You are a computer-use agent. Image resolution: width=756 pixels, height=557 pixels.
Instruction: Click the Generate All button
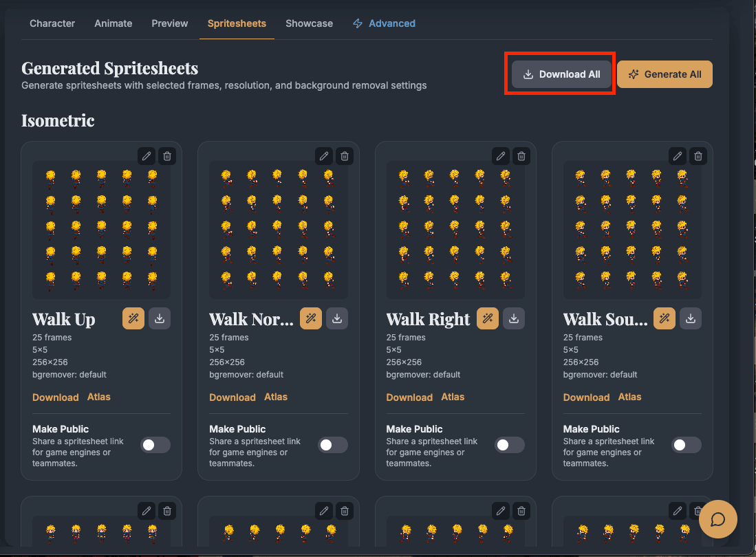click(x=665, y=74)
